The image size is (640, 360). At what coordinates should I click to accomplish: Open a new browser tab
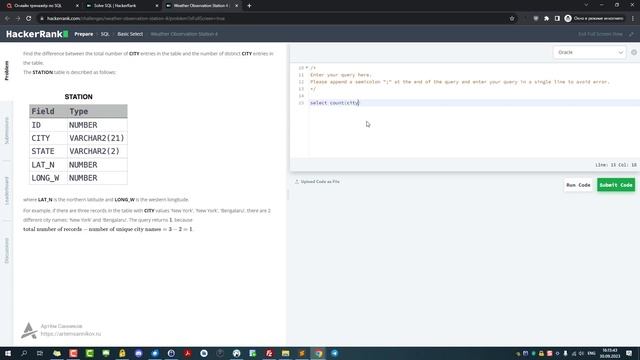(249, 6)
